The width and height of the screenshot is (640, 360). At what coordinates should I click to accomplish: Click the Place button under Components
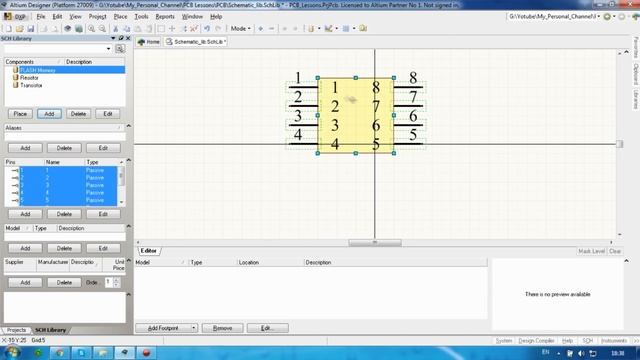(x=20, y=114)
